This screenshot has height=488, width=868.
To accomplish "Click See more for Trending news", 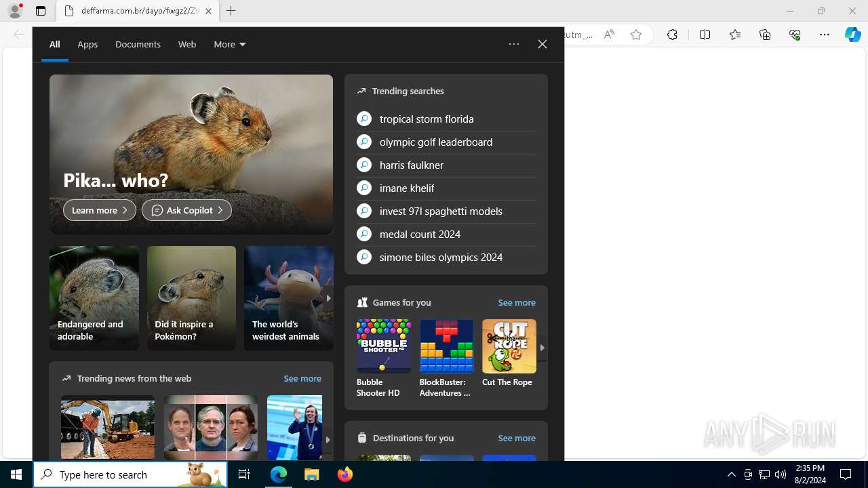I will (302, 378).
